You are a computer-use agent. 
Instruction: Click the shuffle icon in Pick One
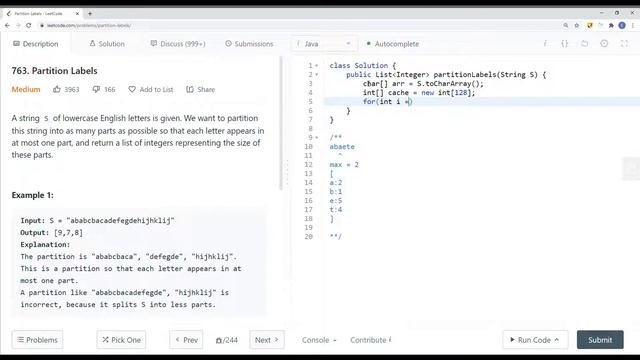coord(105,340)
